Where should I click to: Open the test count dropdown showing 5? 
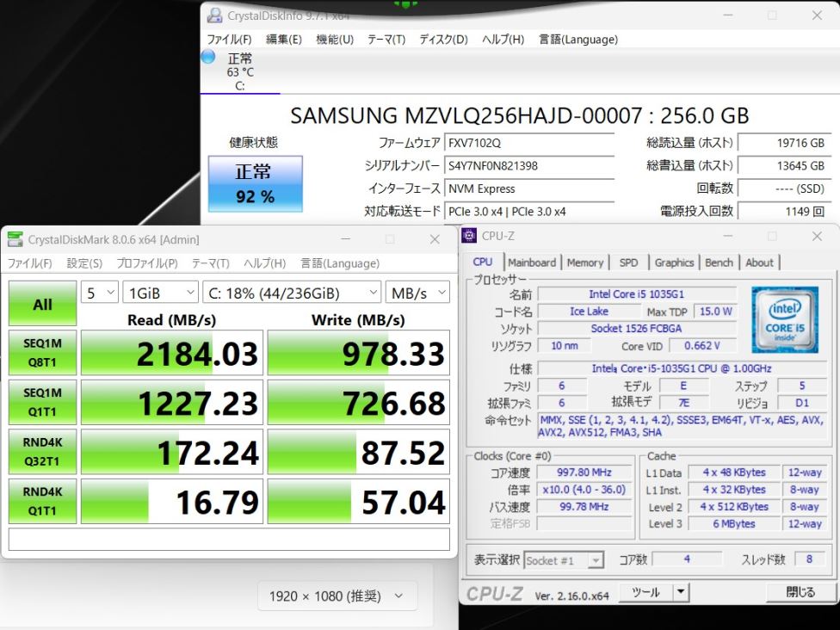100,293
